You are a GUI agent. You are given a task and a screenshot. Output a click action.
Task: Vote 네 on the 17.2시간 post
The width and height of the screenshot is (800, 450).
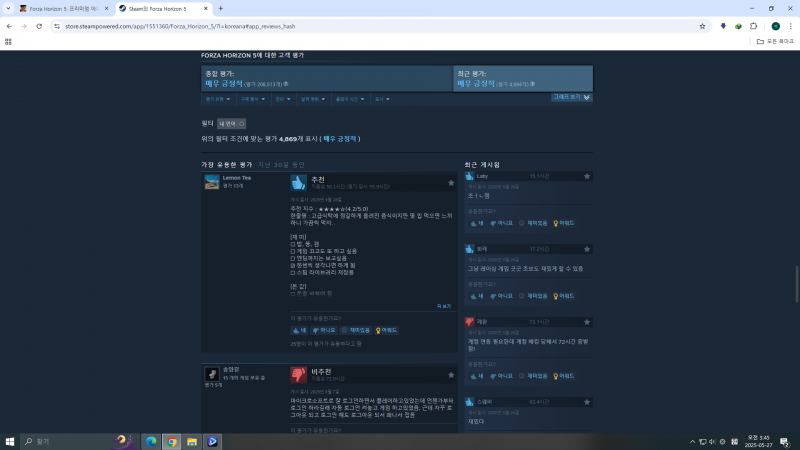(477, 296)
